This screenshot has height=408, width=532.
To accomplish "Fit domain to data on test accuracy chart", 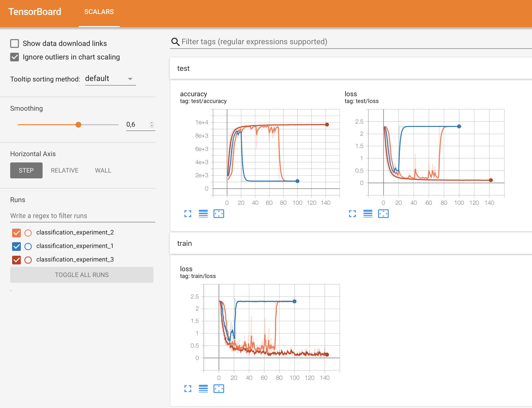I will click(219, 214).
